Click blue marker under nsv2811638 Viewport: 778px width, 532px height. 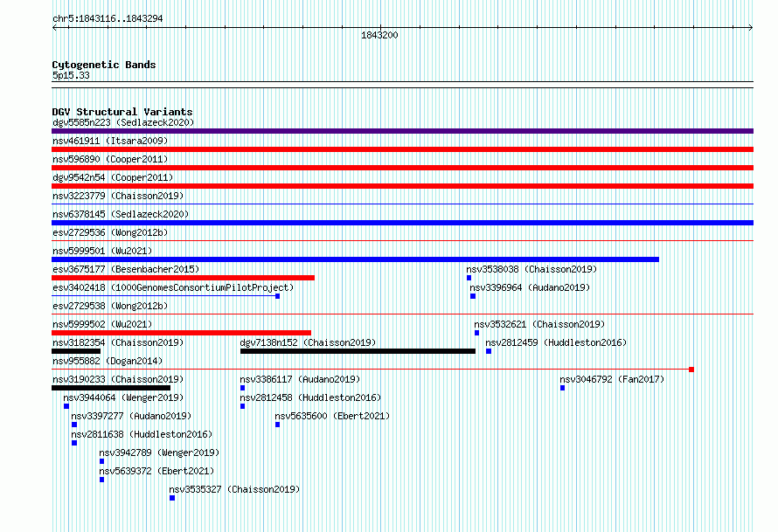pos(74,443)
